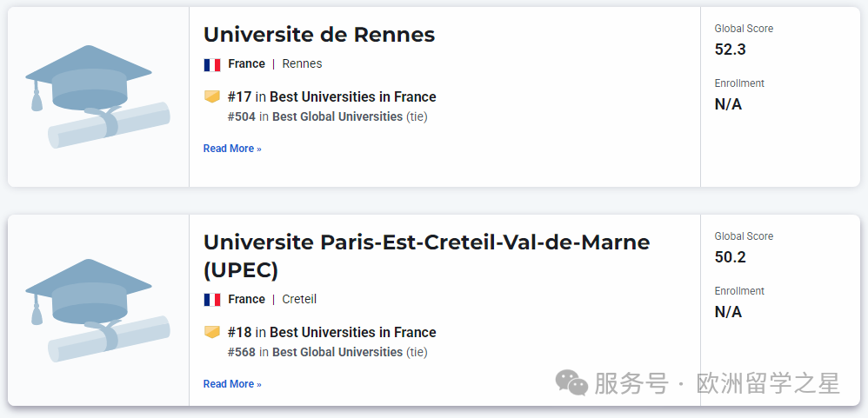868x418 pixels.
Task: Click the Global Score 52.3 value
Action: pyautogui.click(x=731, y=50)
